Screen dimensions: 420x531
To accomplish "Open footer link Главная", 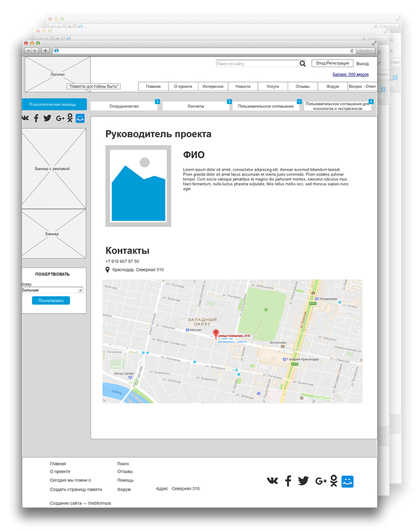I will pos(58,464).
